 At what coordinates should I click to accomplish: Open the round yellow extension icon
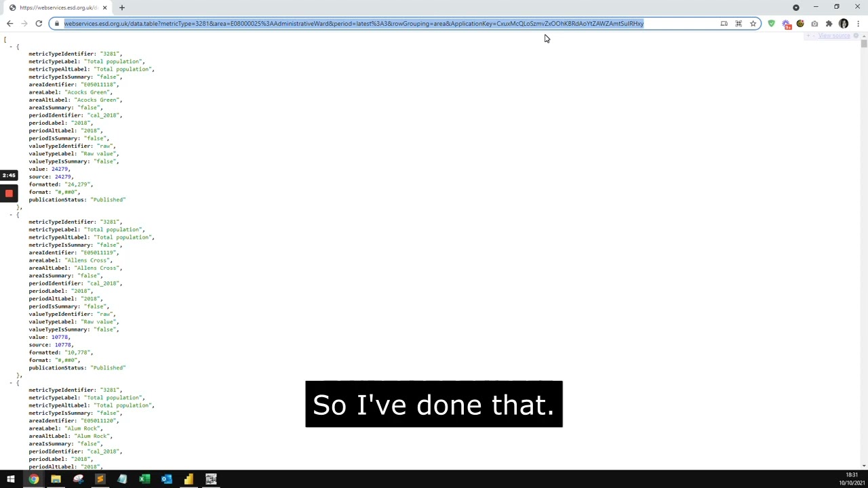pos(800,24)
